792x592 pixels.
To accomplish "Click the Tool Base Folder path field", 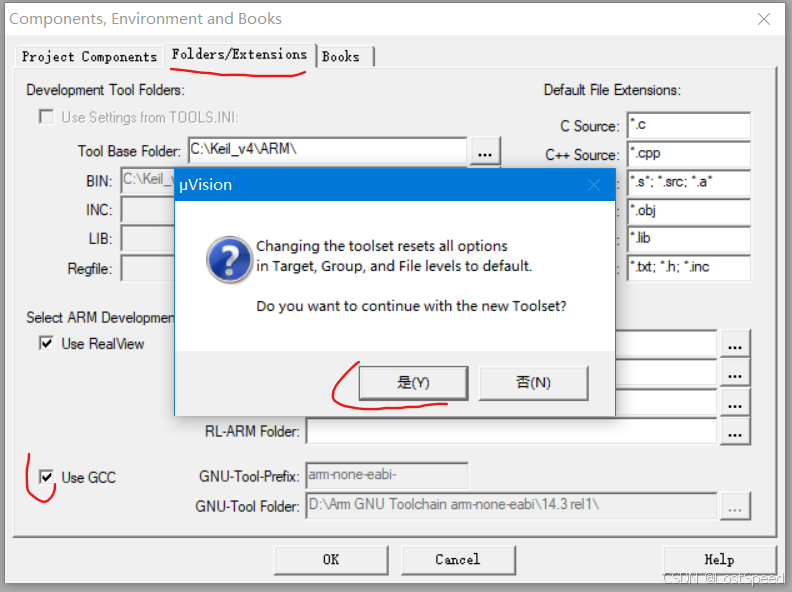I will (327, 150).
